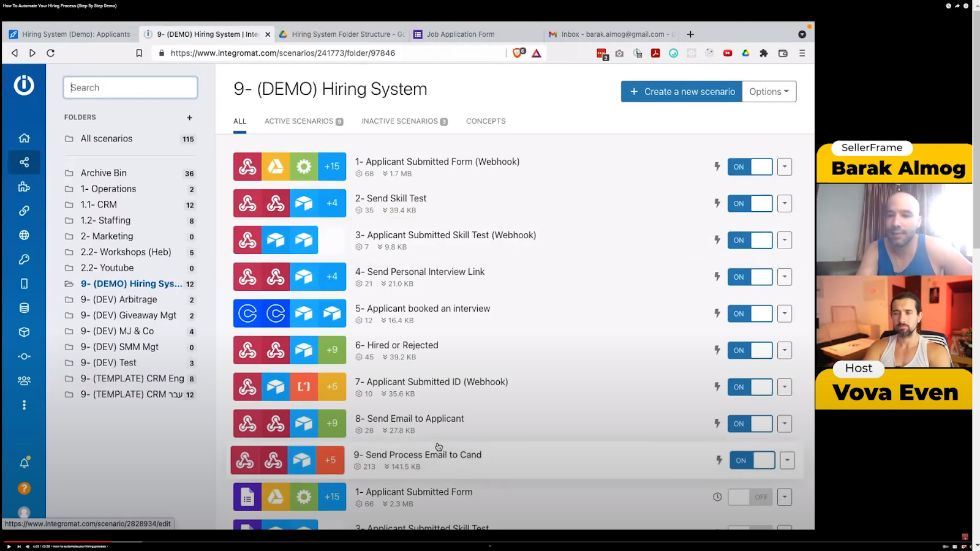Expand dropdown for 2- Send Skill Test row
Screen dimensions: 980x551
pyautogui.click(x=785, y=203)
